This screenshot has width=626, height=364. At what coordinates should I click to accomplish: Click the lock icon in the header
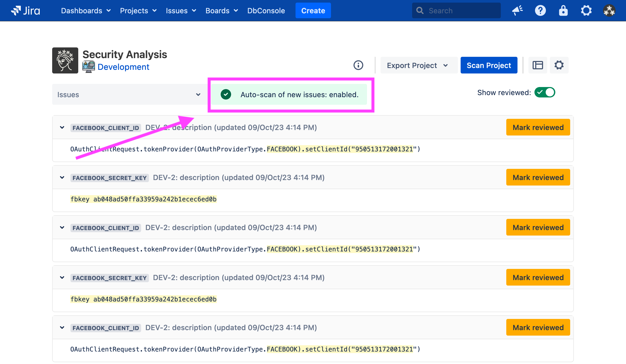point(563,11)
